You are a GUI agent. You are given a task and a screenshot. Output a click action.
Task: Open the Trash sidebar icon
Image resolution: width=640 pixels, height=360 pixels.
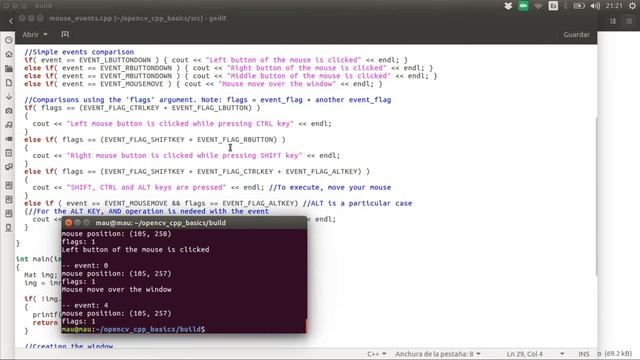point(9,153)
